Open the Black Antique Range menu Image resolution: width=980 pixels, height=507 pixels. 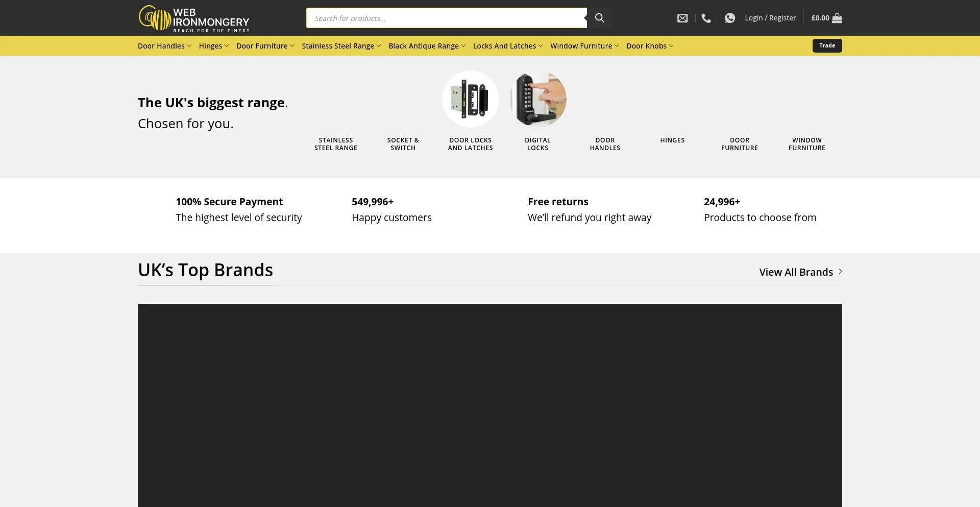click(x=427, y=46)
